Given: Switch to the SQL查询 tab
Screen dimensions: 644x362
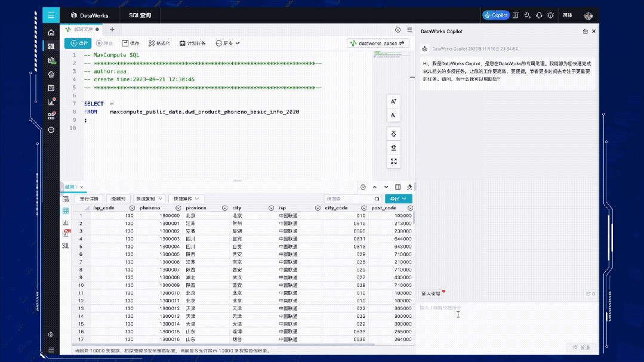Looking at the screenshot, I should pos(140,15).
